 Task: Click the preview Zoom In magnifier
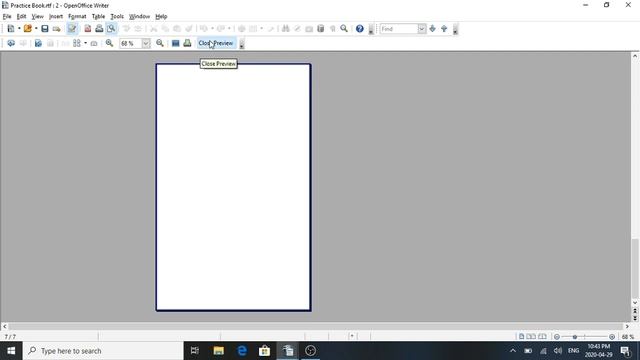point(109,43)
